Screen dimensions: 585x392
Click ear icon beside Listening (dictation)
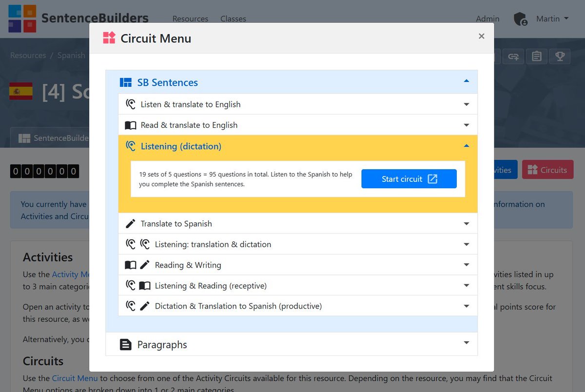[130, 146]
